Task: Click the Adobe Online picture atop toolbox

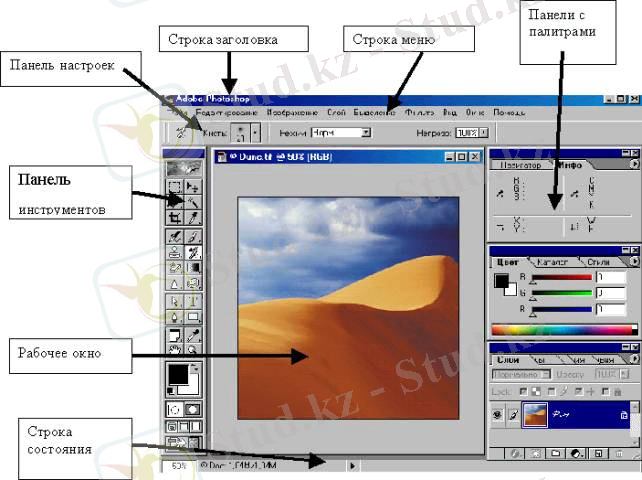Action: pyautogui.click(x=184, y=168)
